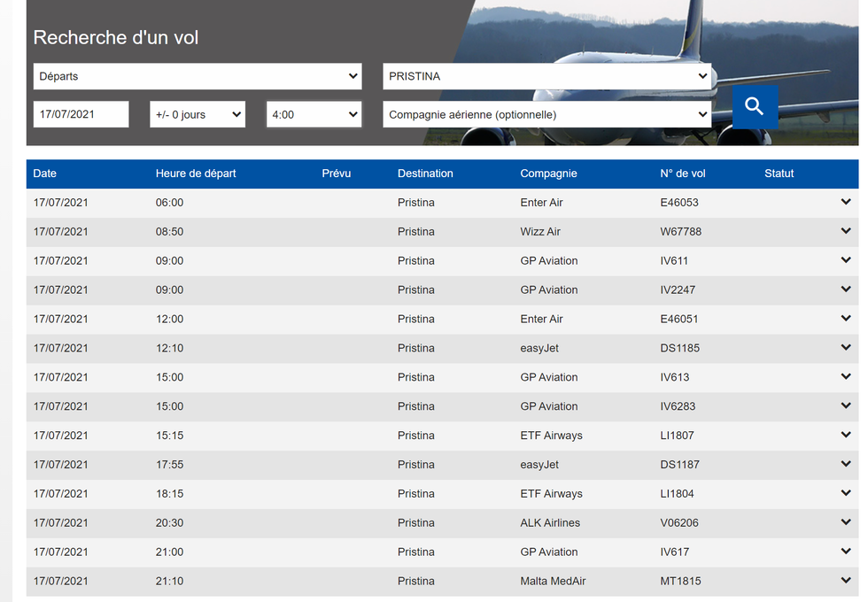Screen dimensions: 868x602
Task: Click the Statut column header
Action: [779, 174]
